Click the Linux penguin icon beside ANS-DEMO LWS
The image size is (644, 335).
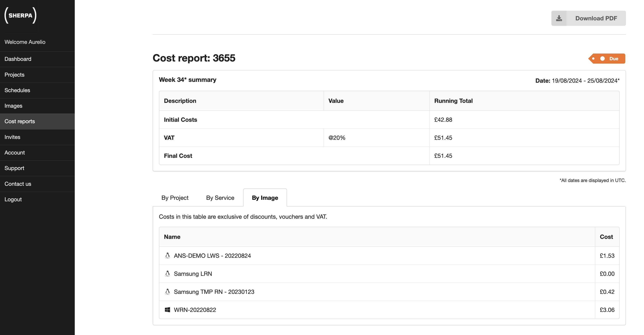167,255
